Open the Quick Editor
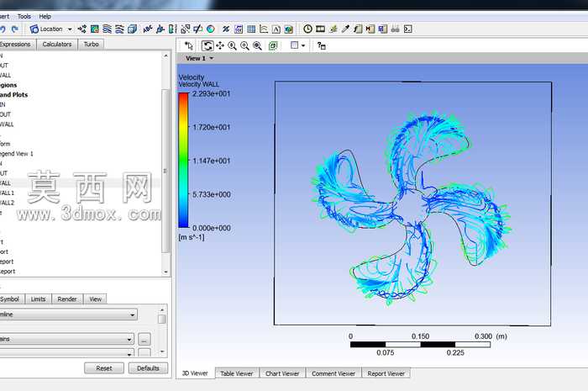This screenshot has height=391, width=588. click(x=333, y=29)
